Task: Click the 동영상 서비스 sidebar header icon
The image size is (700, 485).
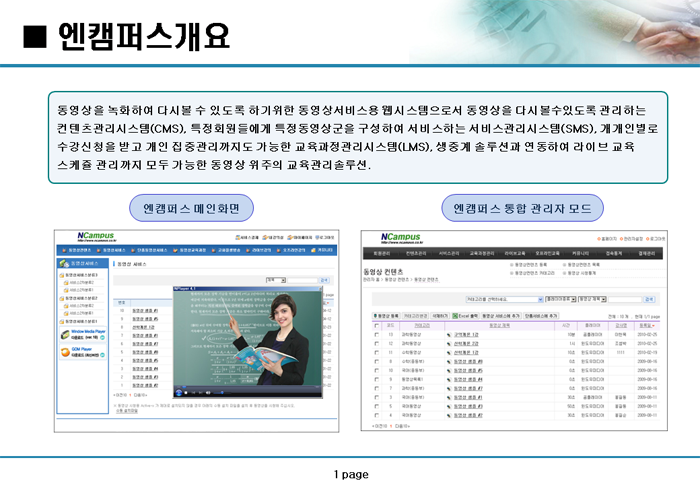Action: pos(64,263)
